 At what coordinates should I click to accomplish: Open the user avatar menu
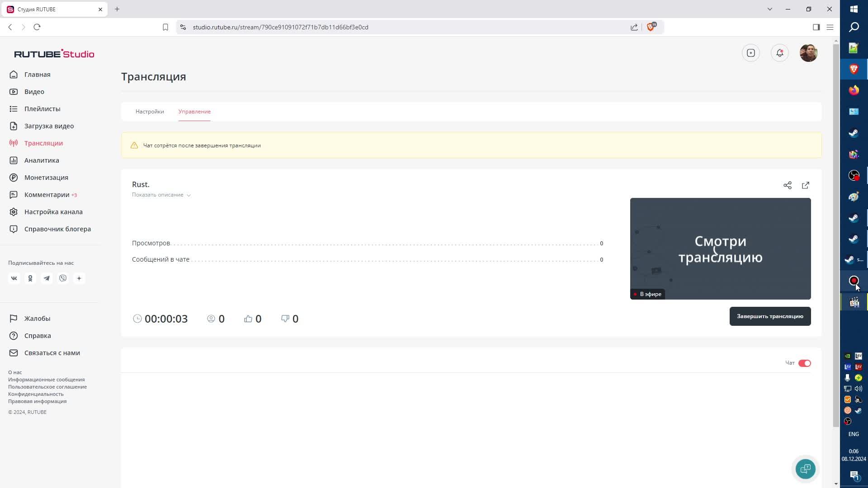[x=808, y=53]
